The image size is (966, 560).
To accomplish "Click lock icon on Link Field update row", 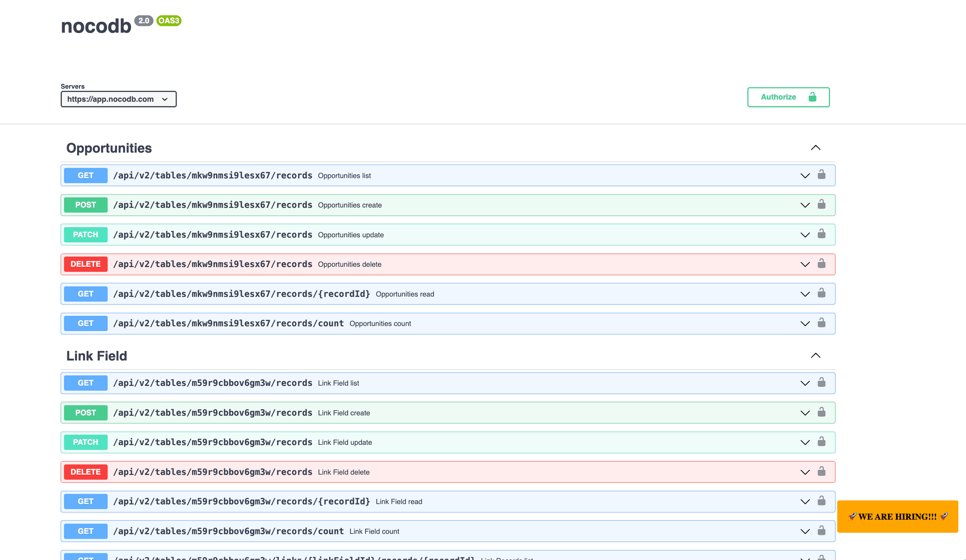I will [x=821, y=442].
